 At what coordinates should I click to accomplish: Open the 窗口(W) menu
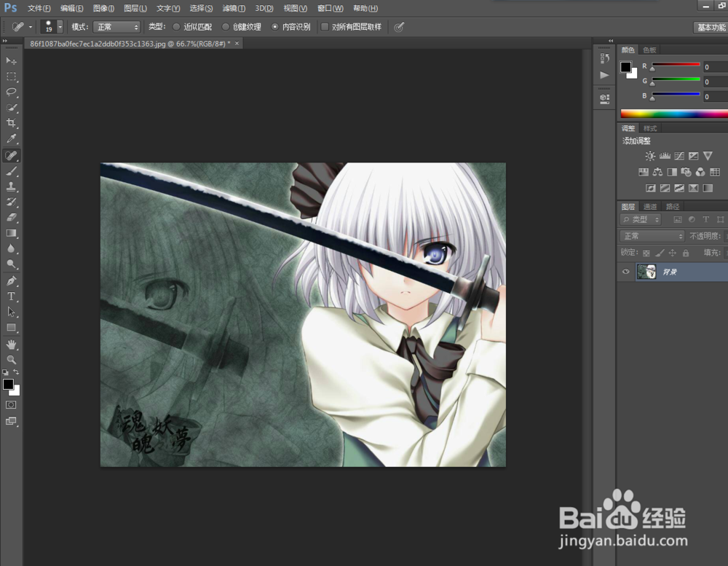pos(330,8)
